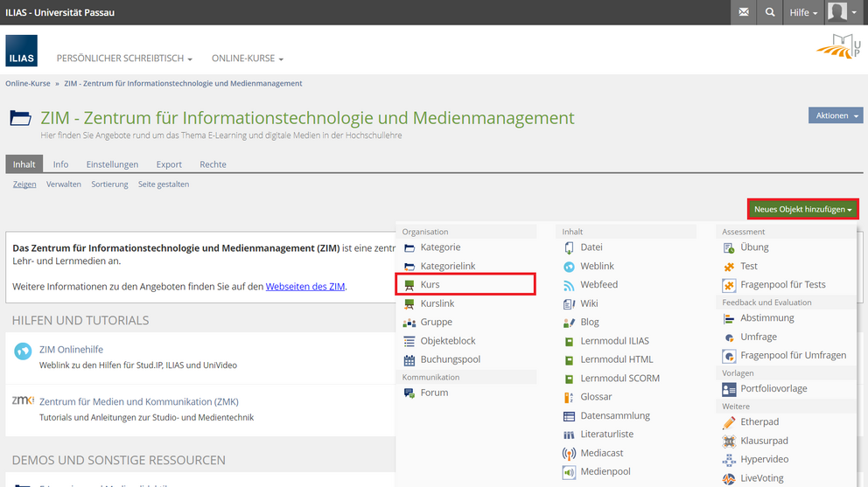Click the search magnifier icon
Image resolution: width=868 pixels, height=487 pixels.
(769, 12)
